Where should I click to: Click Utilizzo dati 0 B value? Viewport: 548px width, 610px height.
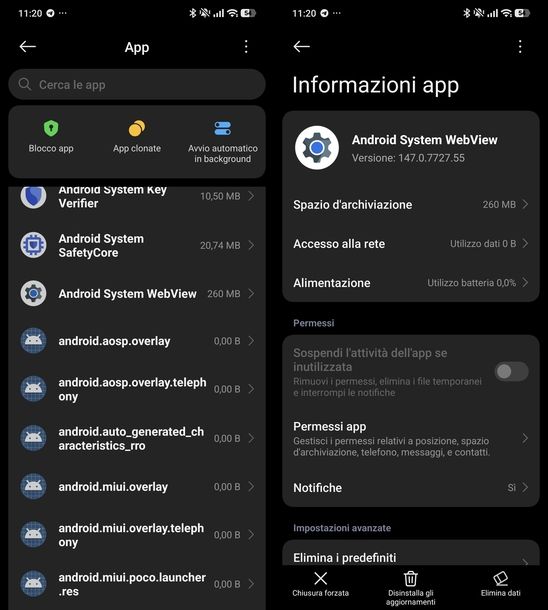pyautogui.click(x=483, y=244)
